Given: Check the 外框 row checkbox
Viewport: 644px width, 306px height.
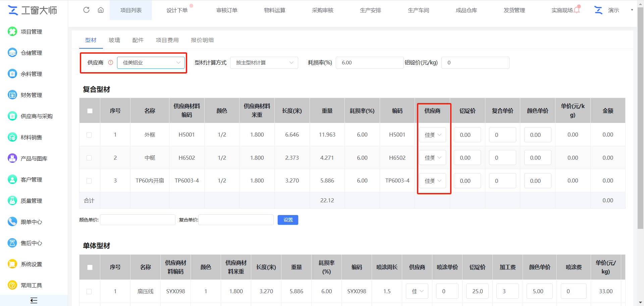Looking at the screenshot, I should (x=89, y=135).
